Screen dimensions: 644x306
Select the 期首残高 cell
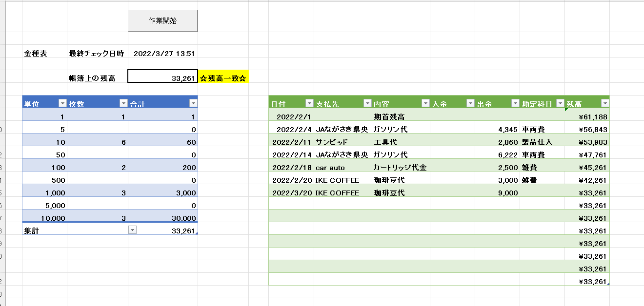click(400, 117)
